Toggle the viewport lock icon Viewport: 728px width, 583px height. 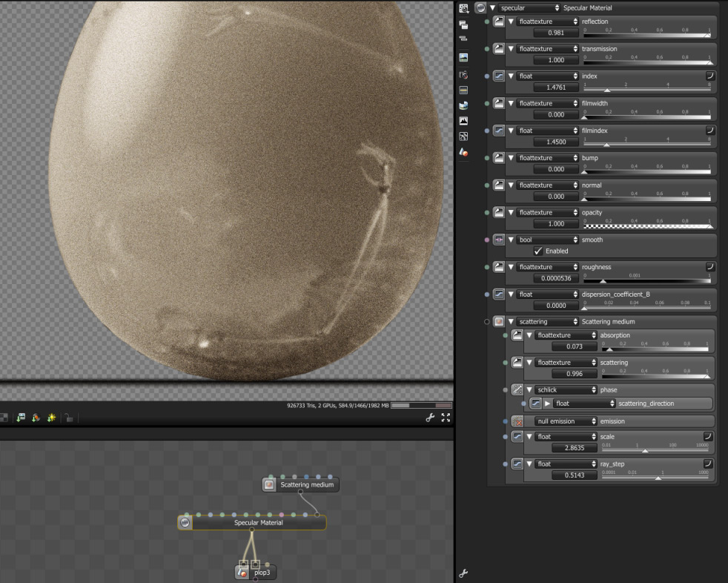click(69, 418)
